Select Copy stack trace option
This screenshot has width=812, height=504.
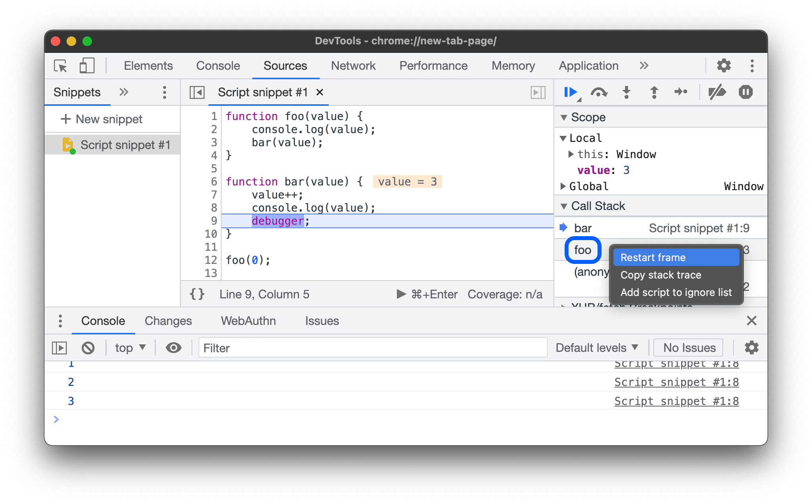[662, 275]
